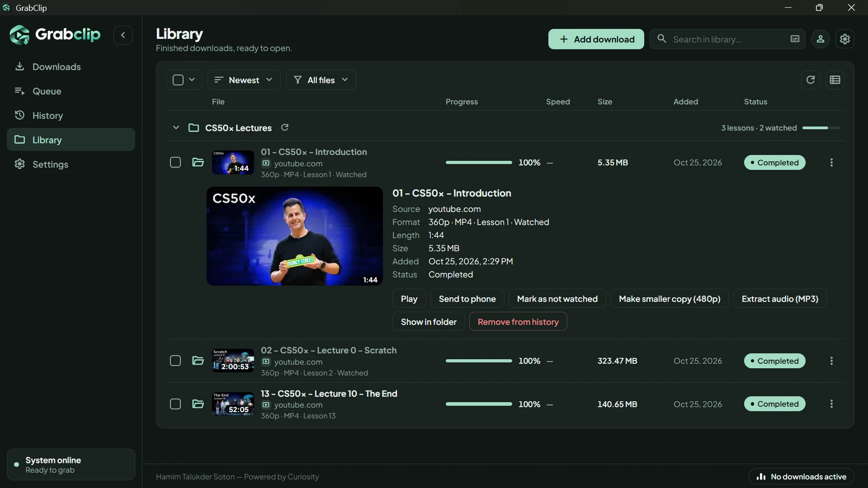
Task: Open the user account icon
Action: 821,39
